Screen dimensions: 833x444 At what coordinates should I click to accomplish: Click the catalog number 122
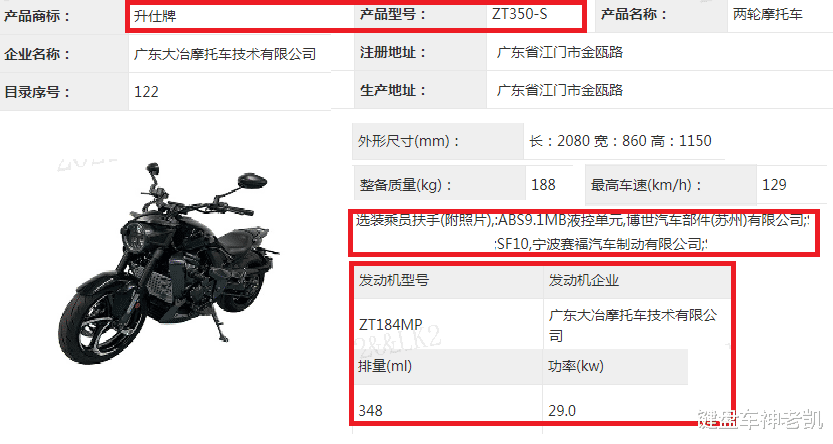point(146,92)
